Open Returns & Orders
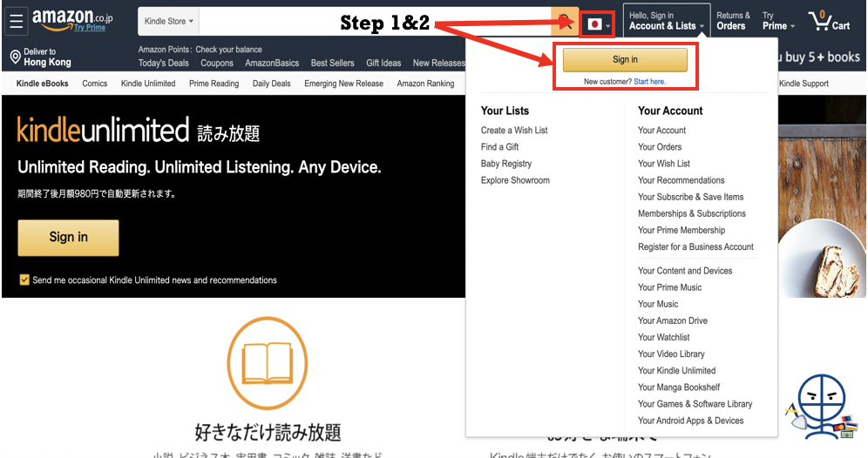The height and width of the screenshot is (458, 868). click(733, 21)
